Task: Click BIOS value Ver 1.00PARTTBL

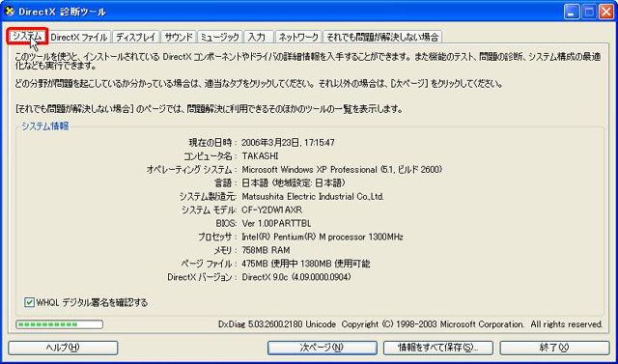Action: click(x=276, y=223)
